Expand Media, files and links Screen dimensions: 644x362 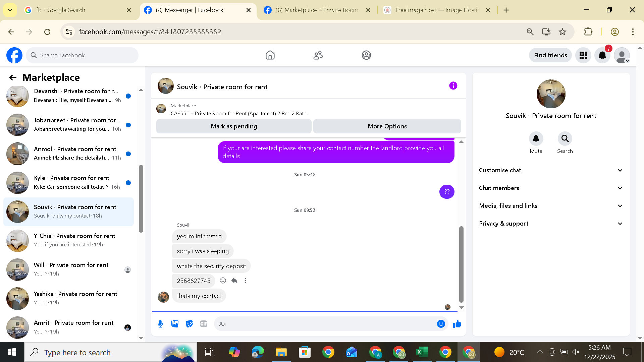551,206
